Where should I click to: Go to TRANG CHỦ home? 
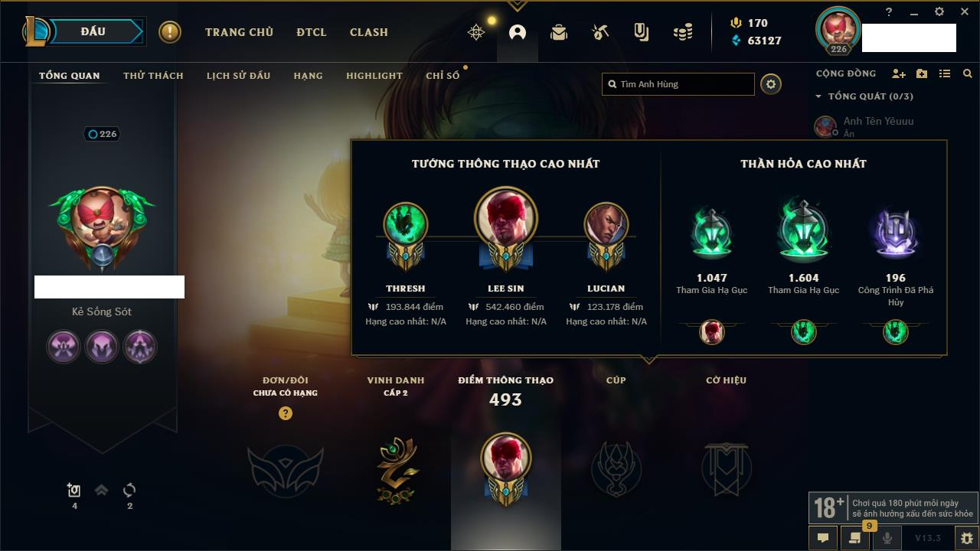(x=239, y=32)
